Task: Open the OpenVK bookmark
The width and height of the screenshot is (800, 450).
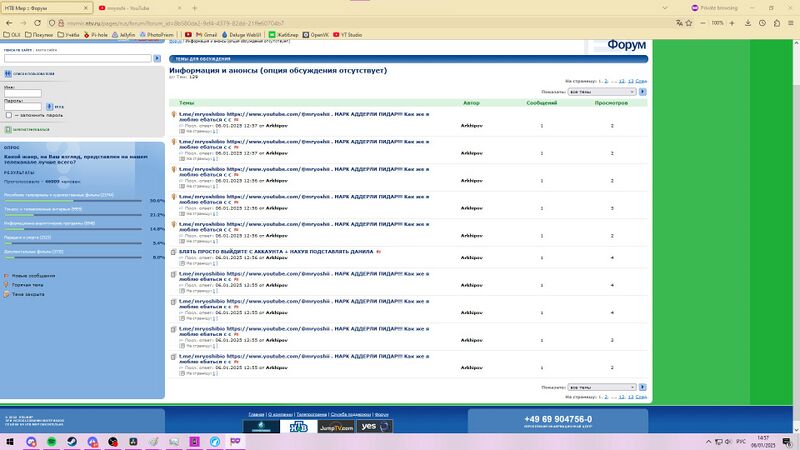Action: pyautogui.click(x=315, y=35)
